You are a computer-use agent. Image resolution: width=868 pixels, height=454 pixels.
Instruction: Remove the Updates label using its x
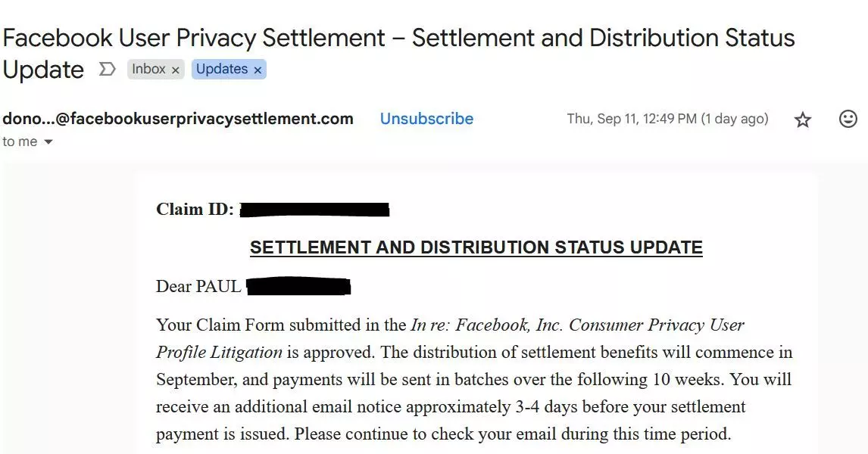click(x=258, y=70)
